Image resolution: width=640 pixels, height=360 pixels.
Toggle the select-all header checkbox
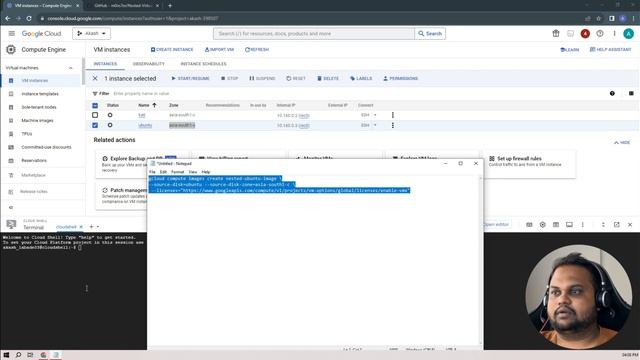pos(95,105)
